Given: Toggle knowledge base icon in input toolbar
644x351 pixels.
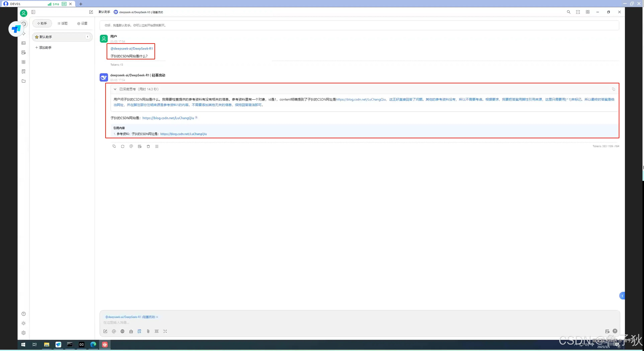Looking at the screenshot, I should tap(140, 331).
